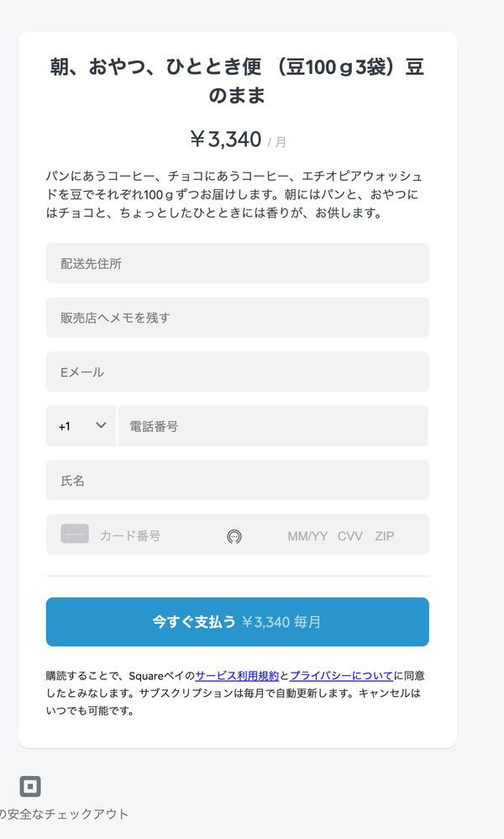Screen dimensions: 504x839
Task: Focus the ZIP code field
Action: tap(385, 536)
